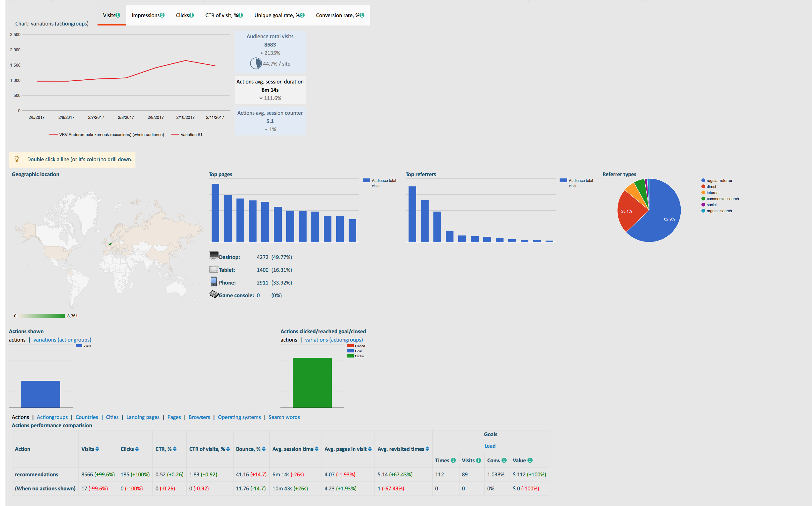Open the Unique goal rate, % tab
The image size is (812, 506).
[277, 15]
